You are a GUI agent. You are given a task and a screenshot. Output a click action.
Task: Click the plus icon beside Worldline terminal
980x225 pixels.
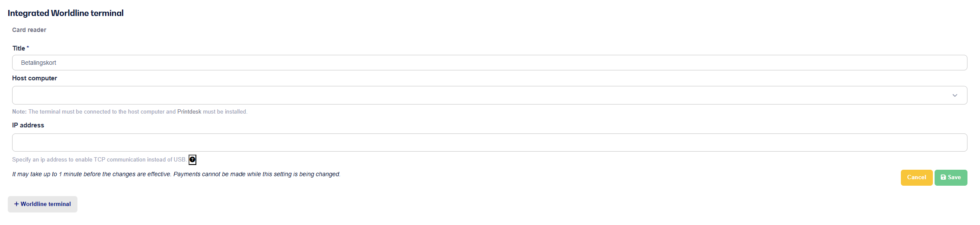click(x=16, y=204)
